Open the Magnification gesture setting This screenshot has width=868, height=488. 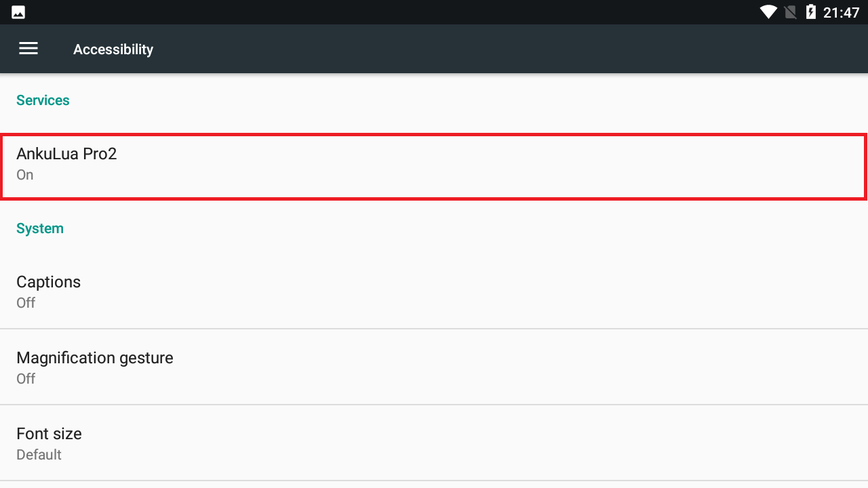[95, 358]
